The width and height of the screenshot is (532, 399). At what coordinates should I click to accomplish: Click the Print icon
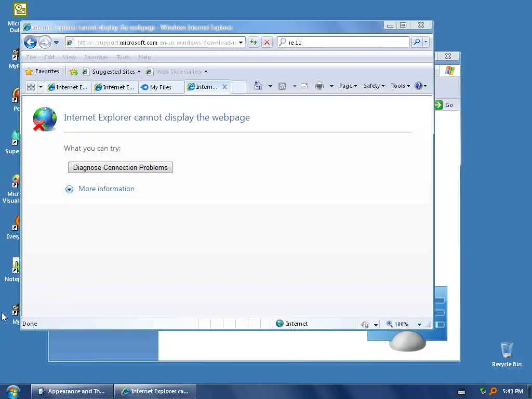point(320,86)
